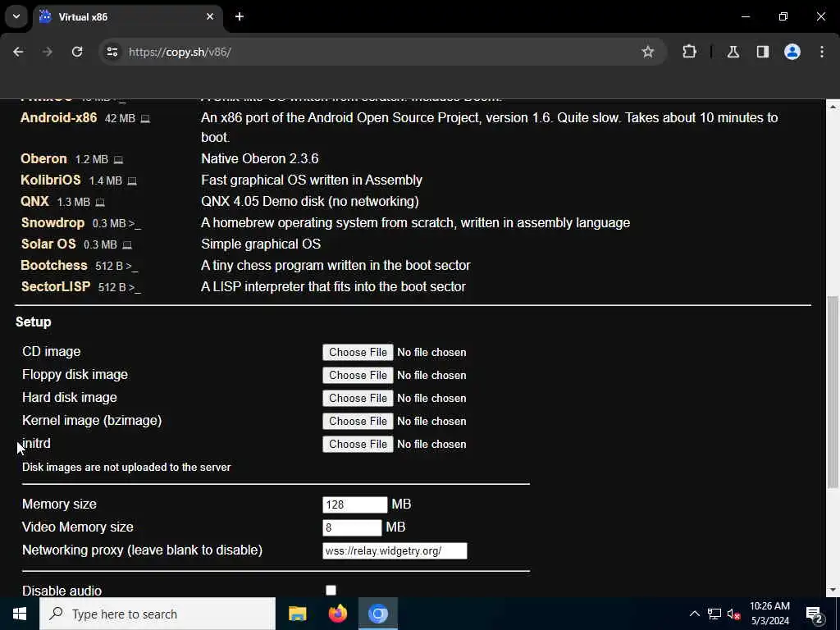Open the Chrome profile avatar
The height and width of the screenshot is (630, 840).
[x=792, y=52]
